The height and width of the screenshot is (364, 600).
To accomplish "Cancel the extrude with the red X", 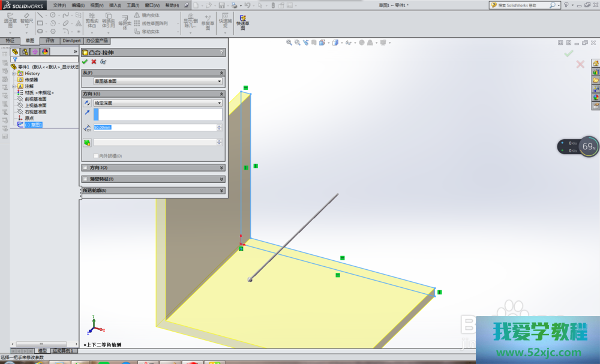I will [94, 62].
